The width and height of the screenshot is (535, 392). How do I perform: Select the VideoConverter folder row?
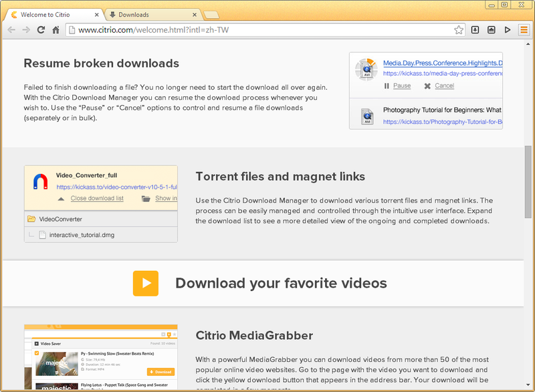click(x=101, y=219)
